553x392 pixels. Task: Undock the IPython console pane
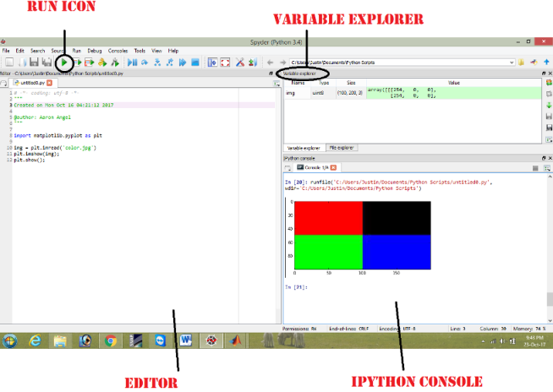544,158
